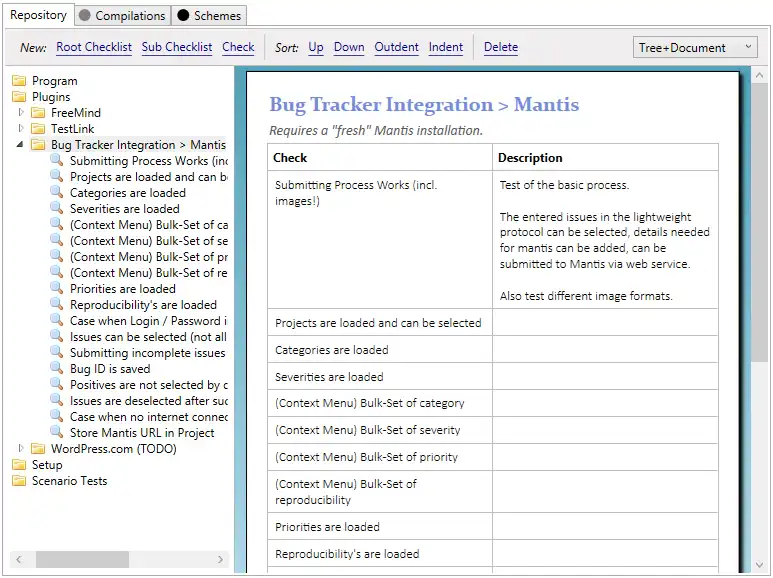Click the Setup folder icon
The width and height of the screenshot is (773, 578).
point(19,465)
